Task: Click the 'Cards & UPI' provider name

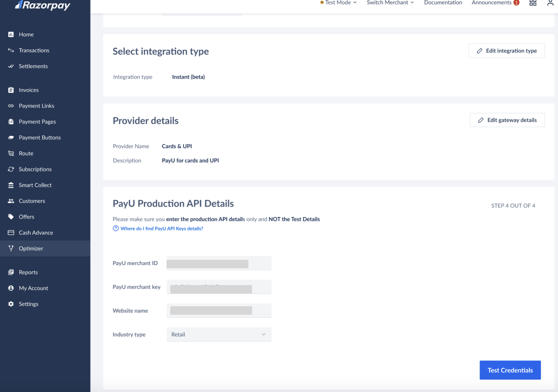Action: [x=177, y=146]
